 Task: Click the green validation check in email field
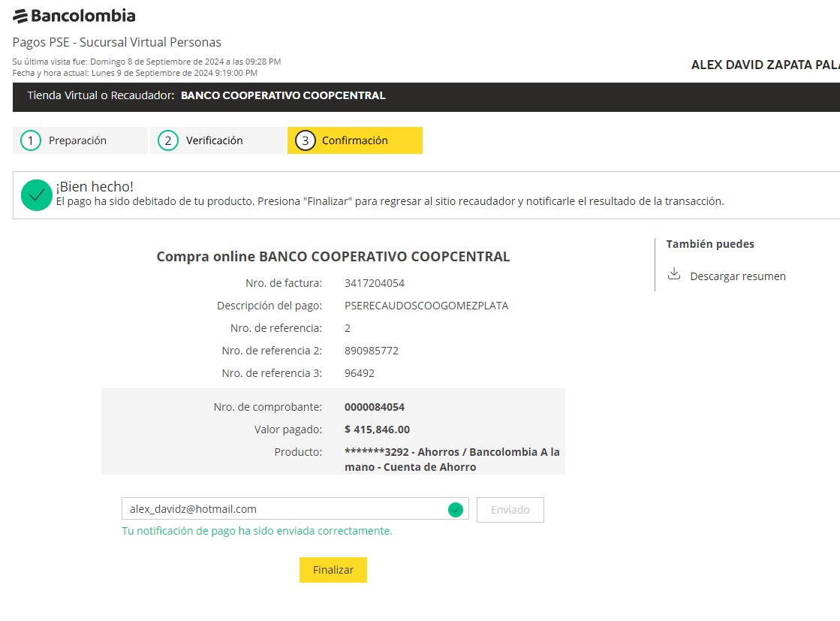point(455,510)
